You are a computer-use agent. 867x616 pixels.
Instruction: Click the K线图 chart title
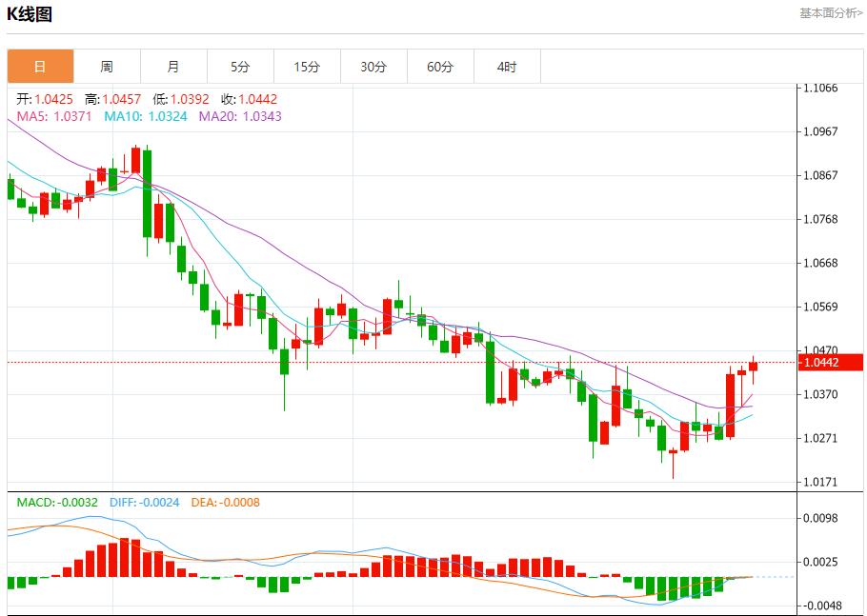click(x=30, y=14)
